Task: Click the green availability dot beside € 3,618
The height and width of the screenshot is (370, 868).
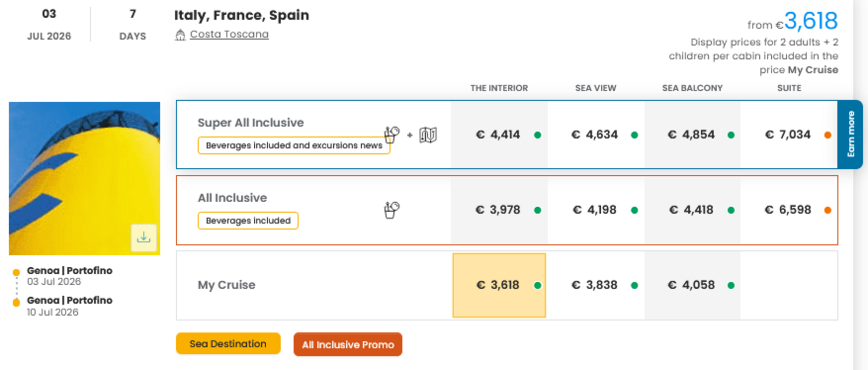Action: pos(538,285)
